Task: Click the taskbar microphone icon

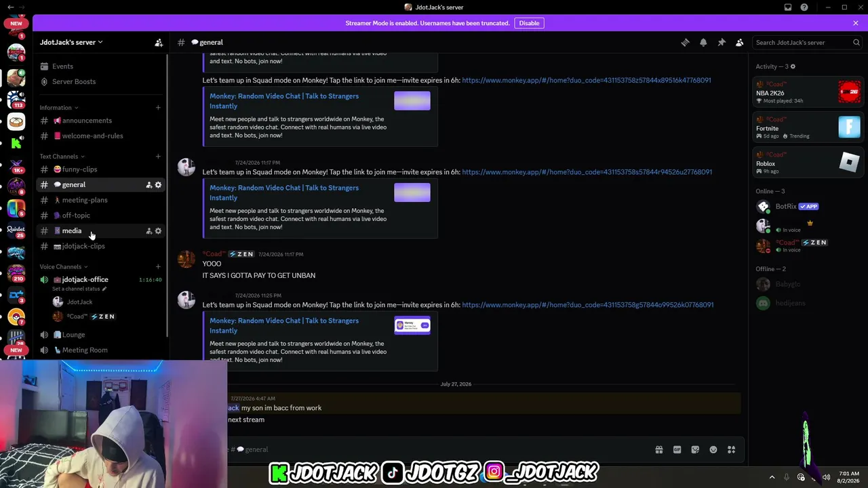Action: (x=787, y=477)
